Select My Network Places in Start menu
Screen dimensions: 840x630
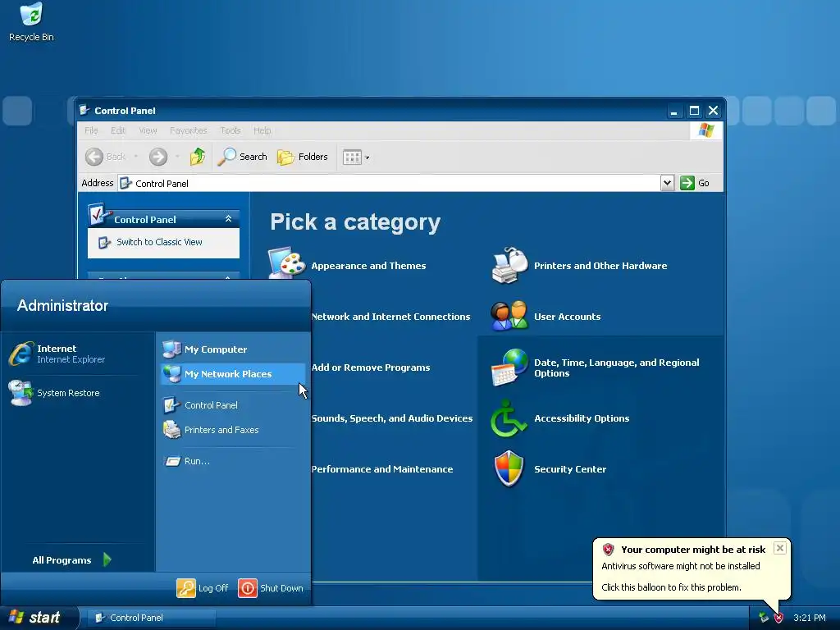[233, 374]
